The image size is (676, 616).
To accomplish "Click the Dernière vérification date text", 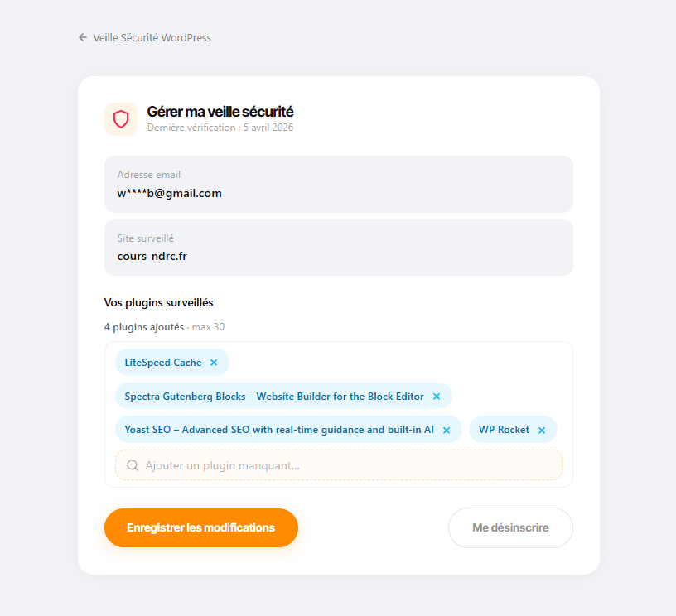I will click(x=220, y=128).
